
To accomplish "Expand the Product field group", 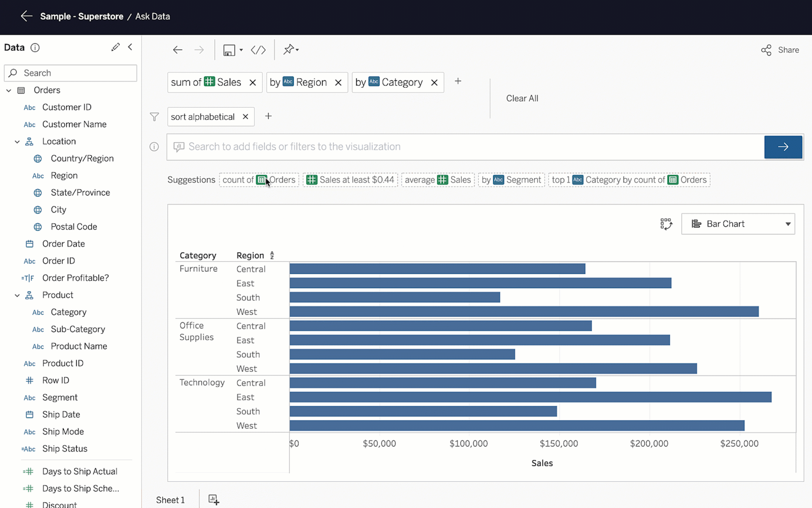I will pyautogui.click(x=17, y=294).
